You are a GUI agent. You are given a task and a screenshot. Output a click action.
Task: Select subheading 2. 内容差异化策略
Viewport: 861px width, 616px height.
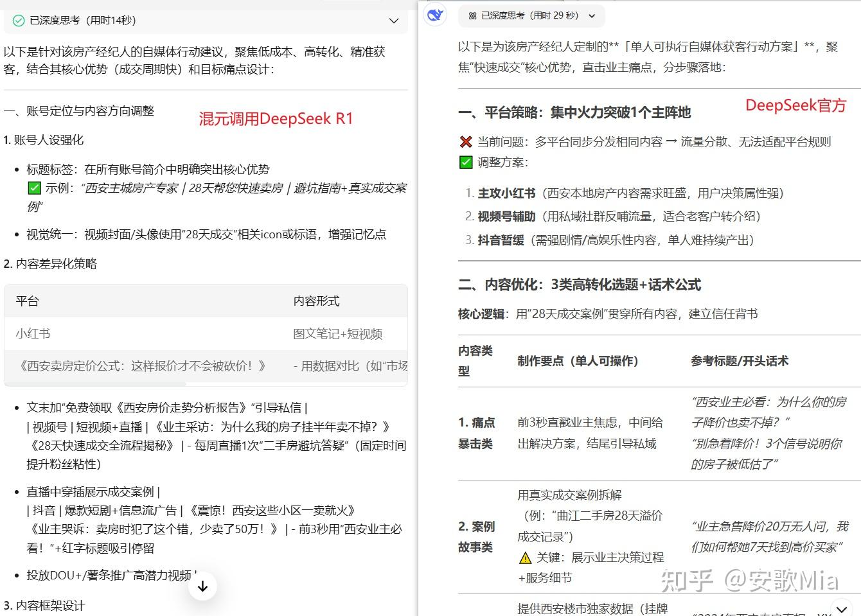coord(50,264)
